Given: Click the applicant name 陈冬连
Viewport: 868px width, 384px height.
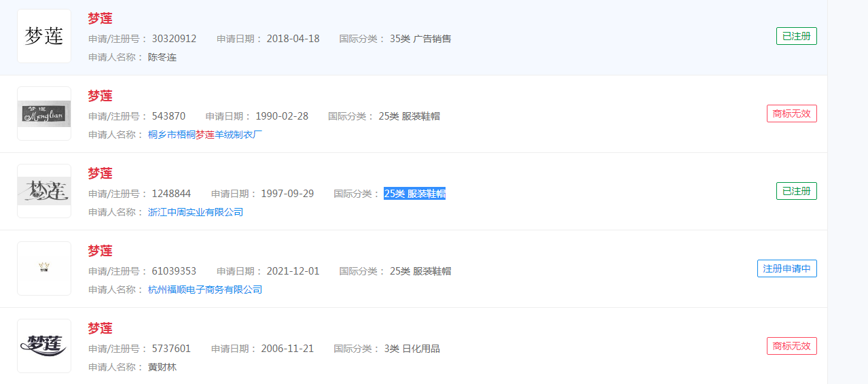Looking at the screenshot, I should click(x=162, y=57).
